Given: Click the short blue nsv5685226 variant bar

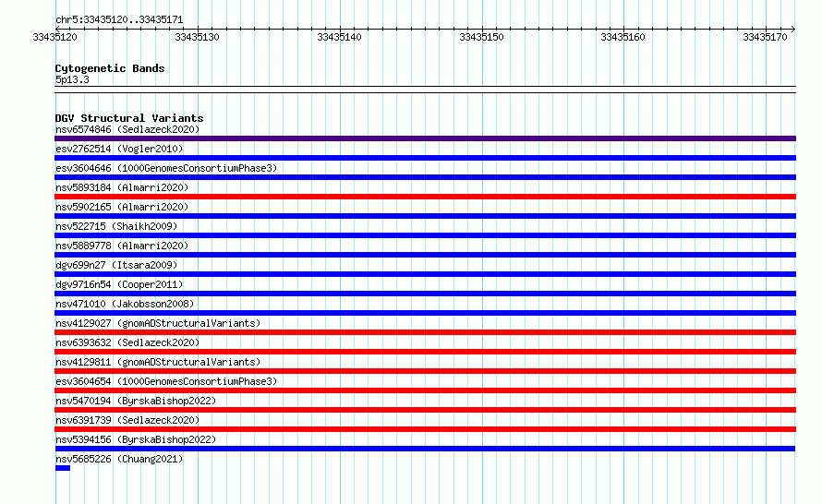Looking at the screenshot, I should point(63,468).
